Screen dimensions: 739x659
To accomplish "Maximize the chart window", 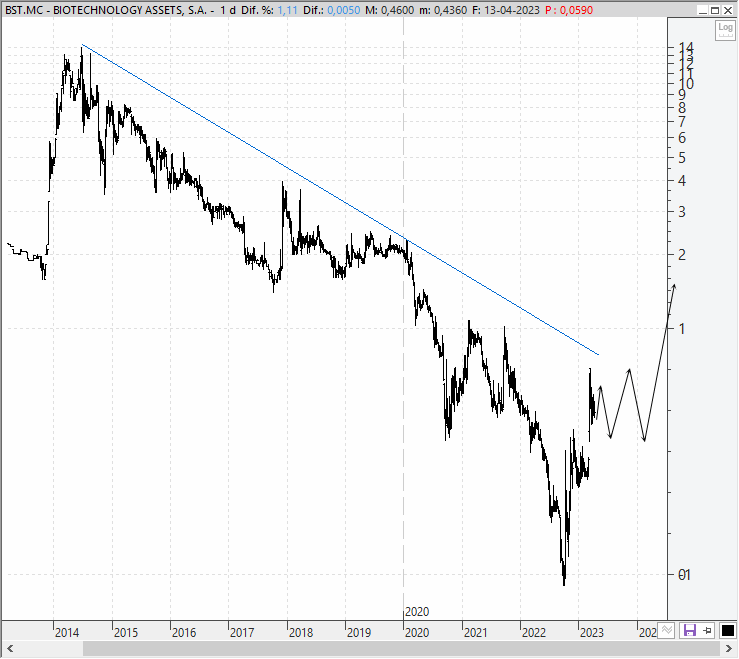I will [x=715, y=10].
